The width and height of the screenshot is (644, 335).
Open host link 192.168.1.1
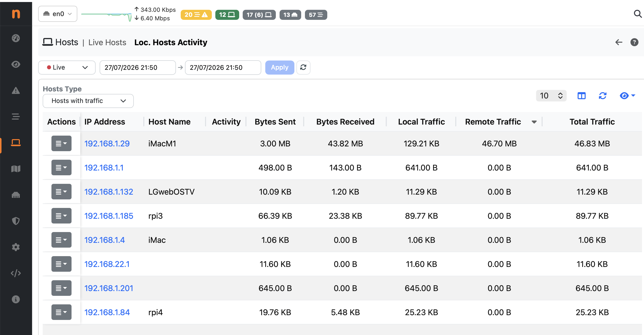(104, 167)
